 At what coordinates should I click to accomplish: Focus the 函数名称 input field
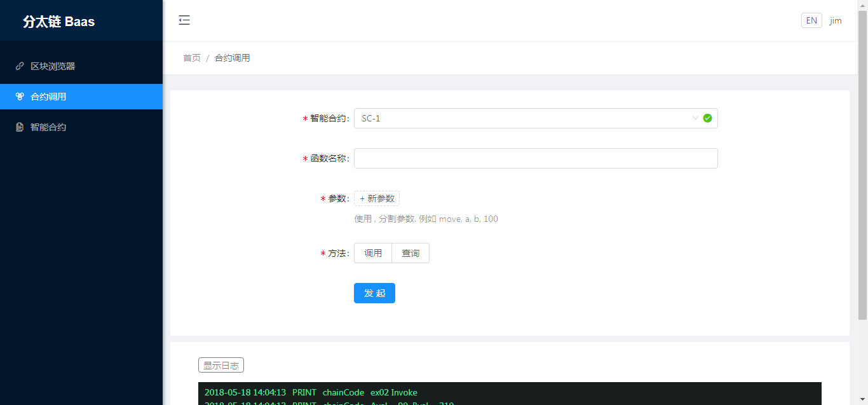pos(535,158)
